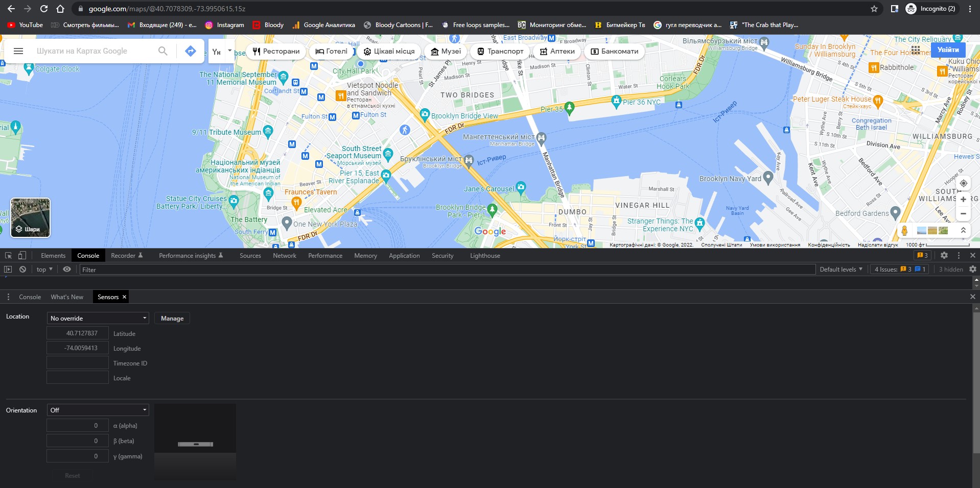Screen dimensions: 980x488
Task: Open Orientation Off dropdown
Action: pyautogui.click(x=98, y=410)
